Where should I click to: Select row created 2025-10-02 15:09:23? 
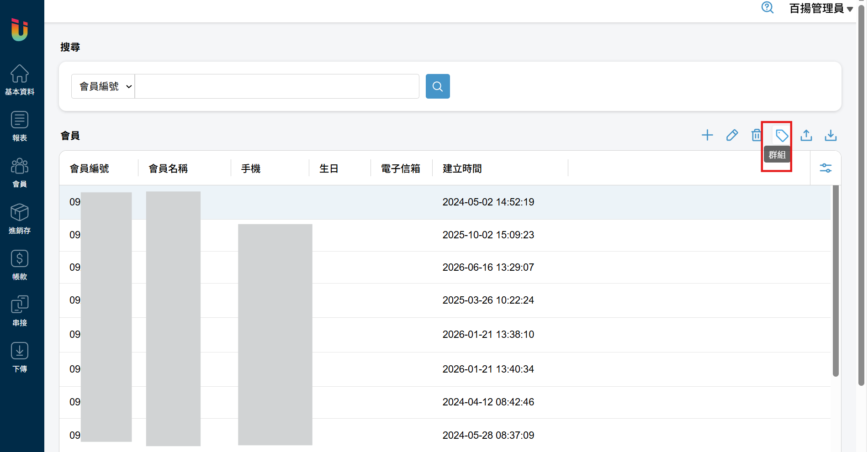tap(445, 235)
